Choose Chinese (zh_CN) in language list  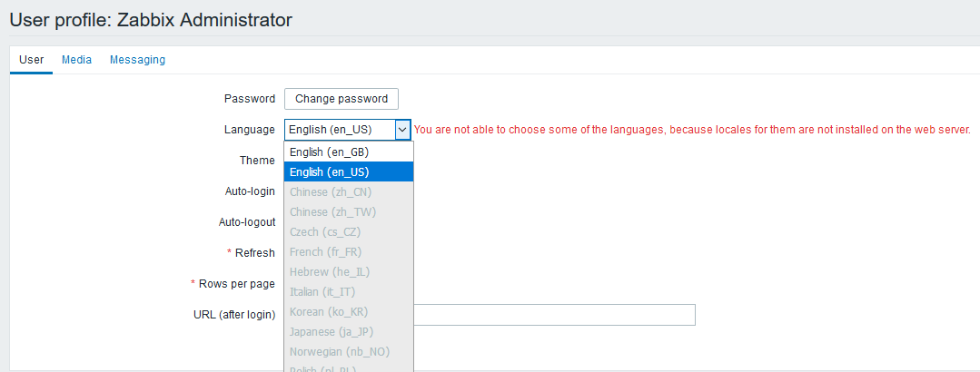tap(349, 191)
